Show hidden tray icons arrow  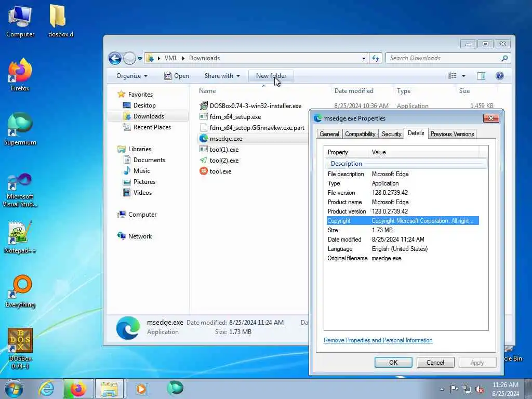[442, 390]
